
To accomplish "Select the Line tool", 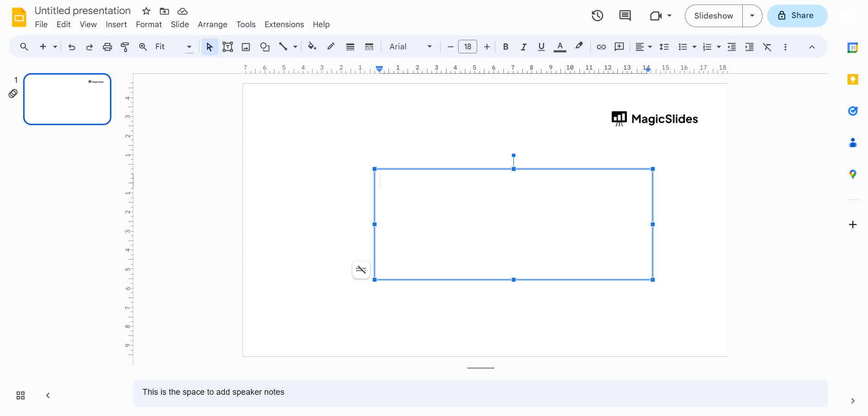I will pyautogui.click(x=283, y=47).
